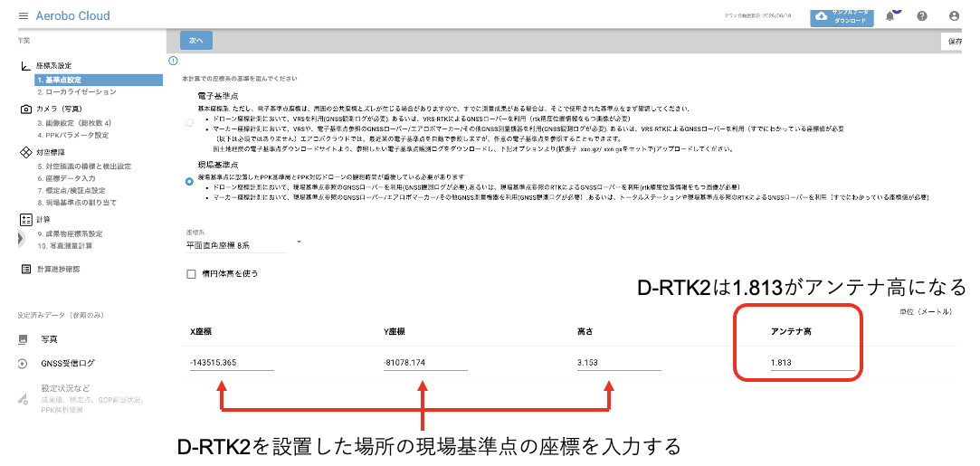This screenshot has width=980, height=466.
Task: Click the 対空標識 section heading
Action: 51,152
